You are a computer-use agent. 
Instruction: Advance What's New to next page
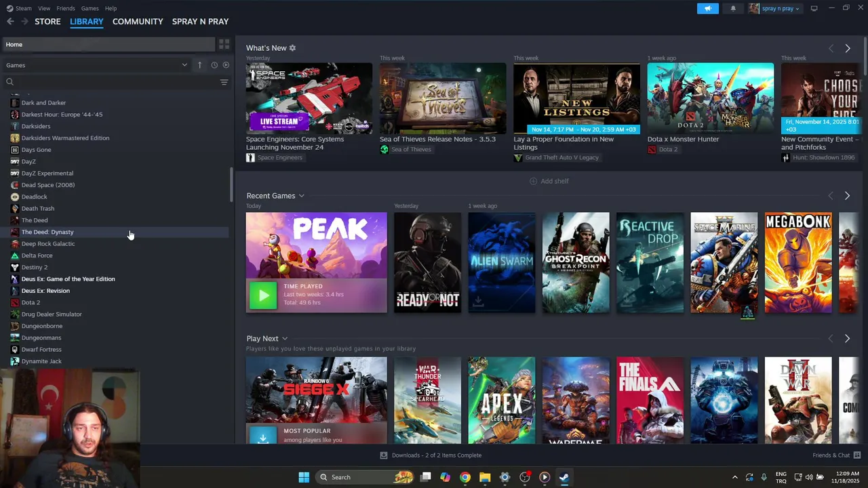coord(848,48)
